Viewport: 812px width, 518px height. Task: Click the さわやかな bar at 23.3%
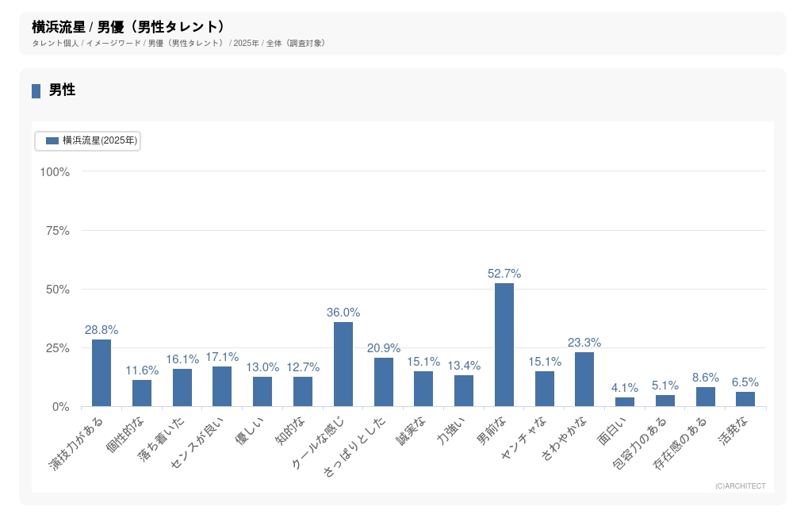(x=584, y=379)
